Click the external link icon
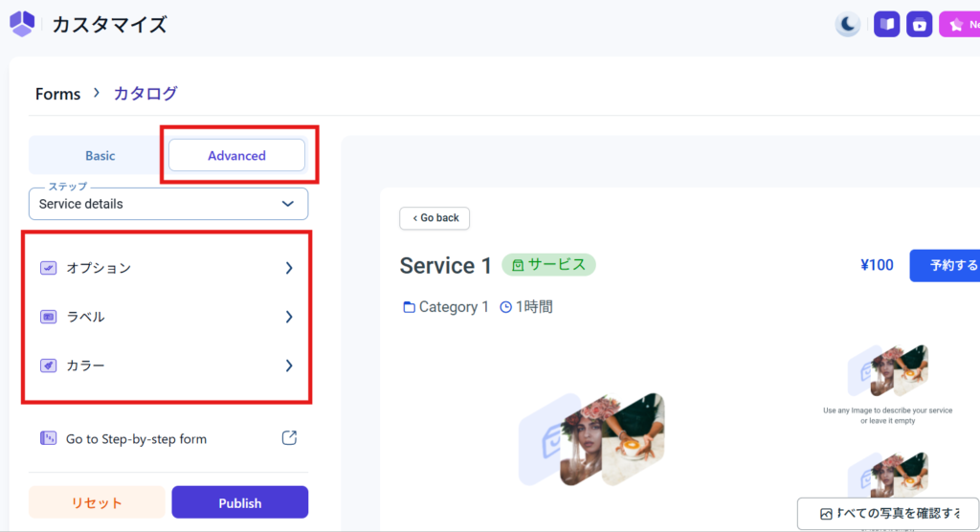Screen dimensions: 980x532 point(289,438)
